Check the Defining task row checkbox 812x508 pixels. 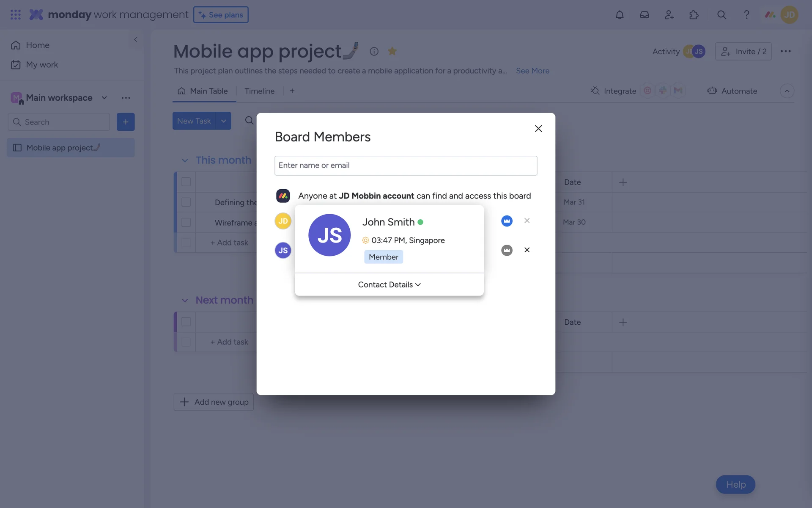tap(186, 202)
